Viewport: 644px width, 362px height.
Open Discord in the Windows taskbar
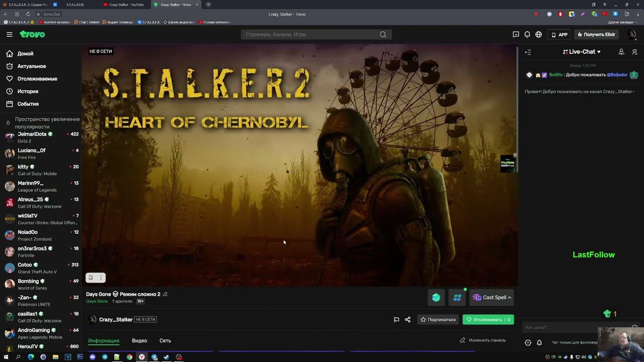click(93, 357)
